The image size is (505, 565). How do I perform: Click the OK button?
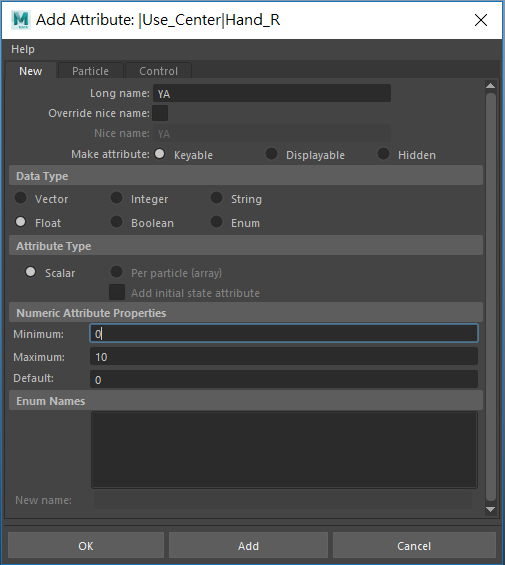86,546
